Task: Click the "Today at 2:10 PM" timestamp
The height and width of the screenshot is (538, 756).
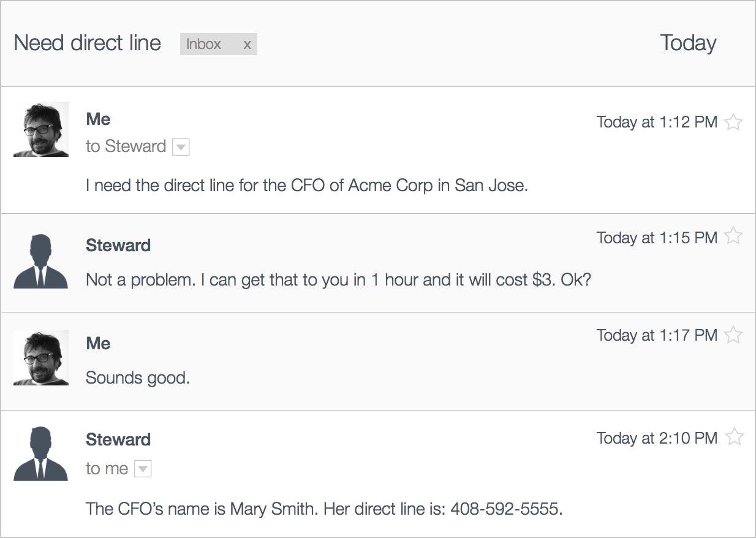Action: tap(657, 438)
